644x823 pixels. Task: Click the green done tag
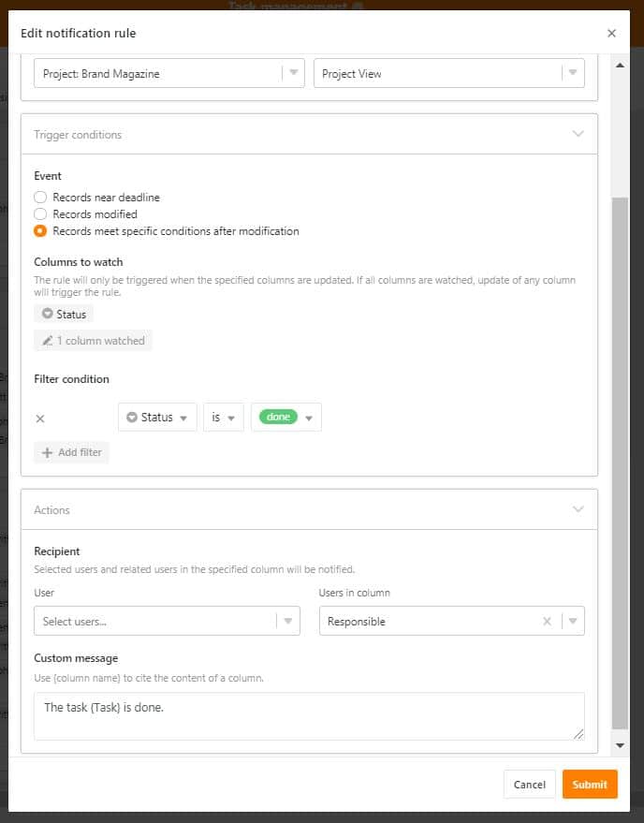pyautogui.click(x=278, y=417)
